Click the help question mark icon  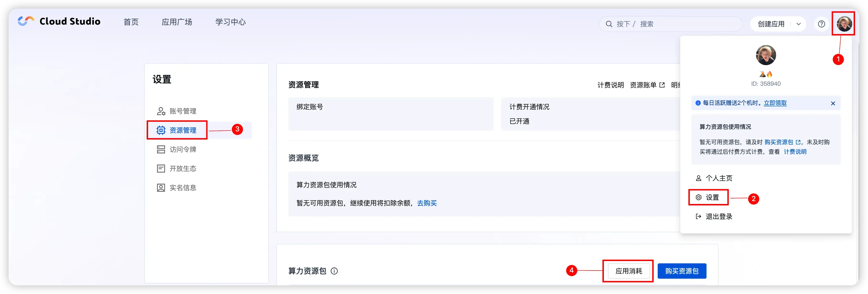point(822,24)
